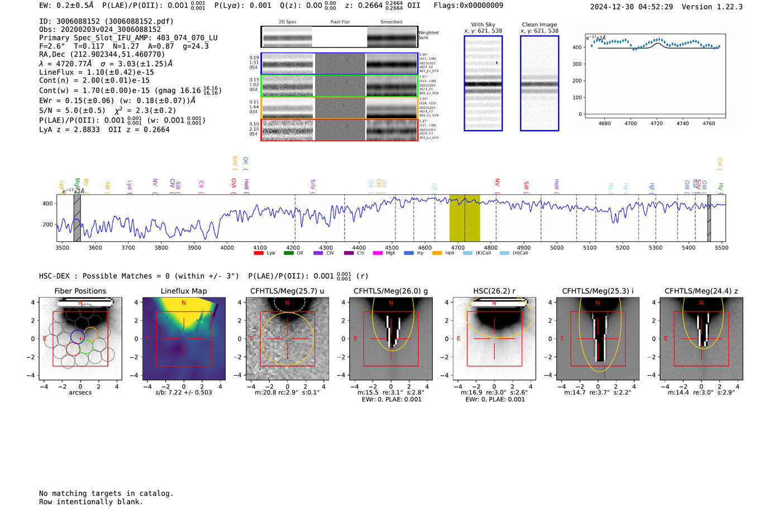Click the yellow highlighted emission-line band in spectrum

tap(465, 218)
